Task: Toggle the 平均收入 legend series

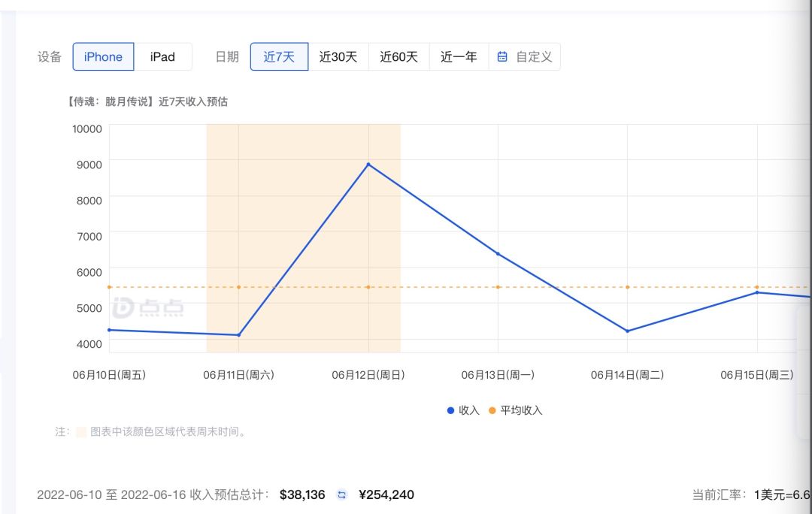Action: coord(515,410)
